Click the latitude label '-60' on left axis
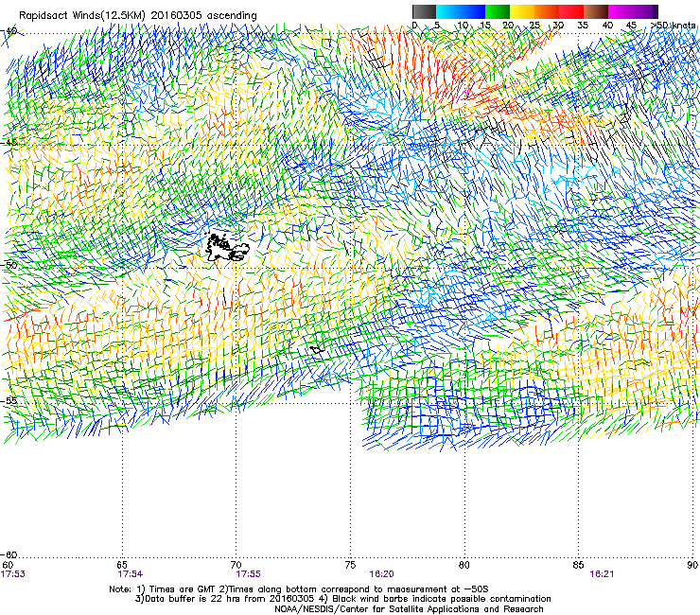Image resolution: width=700 pixels, height=615 pixels. click(9, 554)
